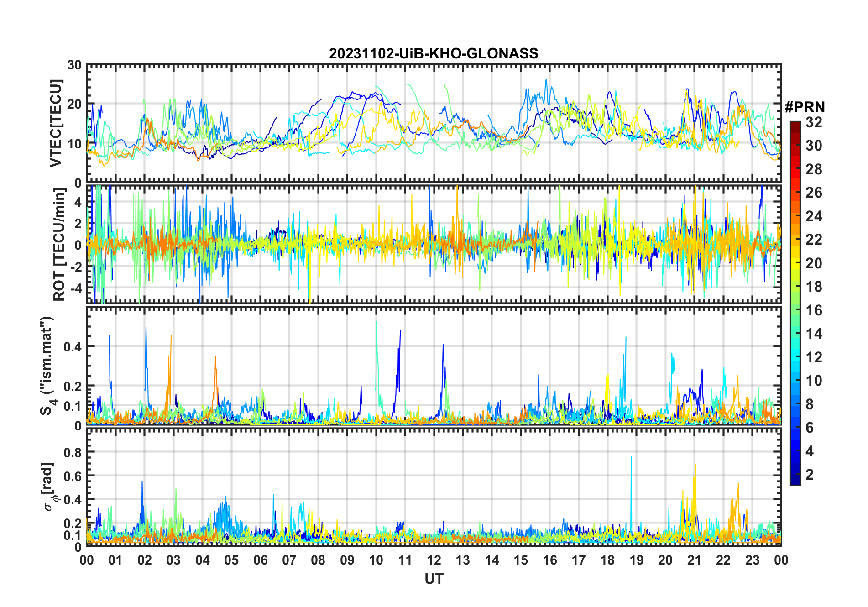Click the VTEC[TECU] y-axis label
The height and width of the screenshot is (607, 868).
(55, 123)
